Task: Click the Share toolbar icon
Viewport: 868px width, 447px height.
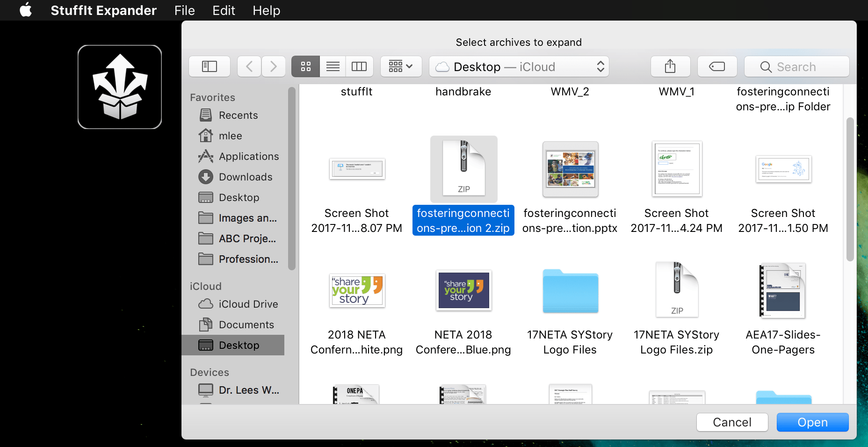Action: (x=670, y=66)
